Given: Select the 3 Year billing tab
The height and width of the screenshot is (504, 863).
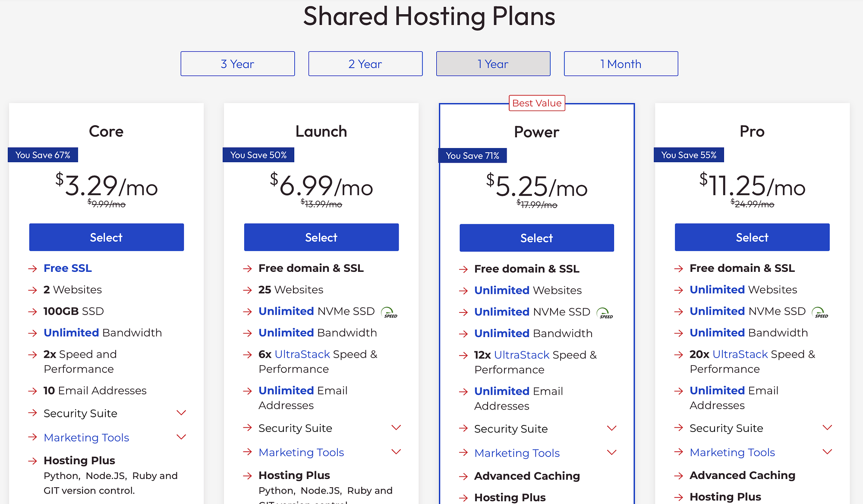Looking at the screenshot, I should coord(238,63).
